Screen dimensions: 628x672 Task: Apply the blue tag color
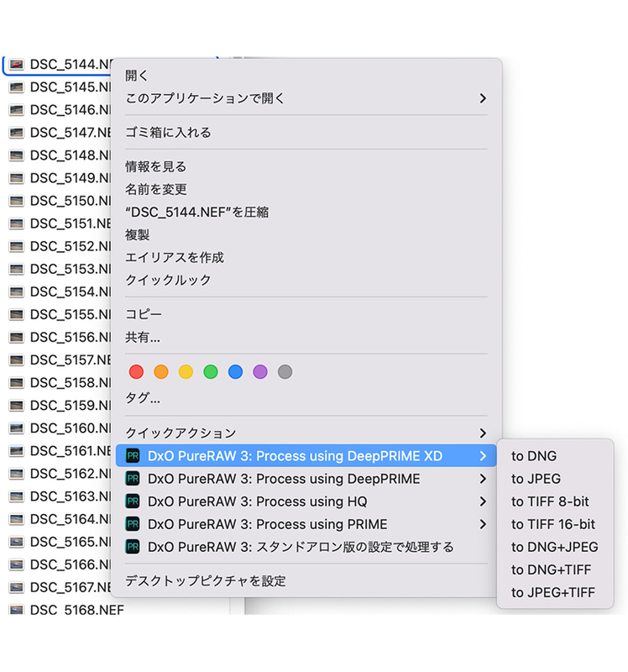236,371
